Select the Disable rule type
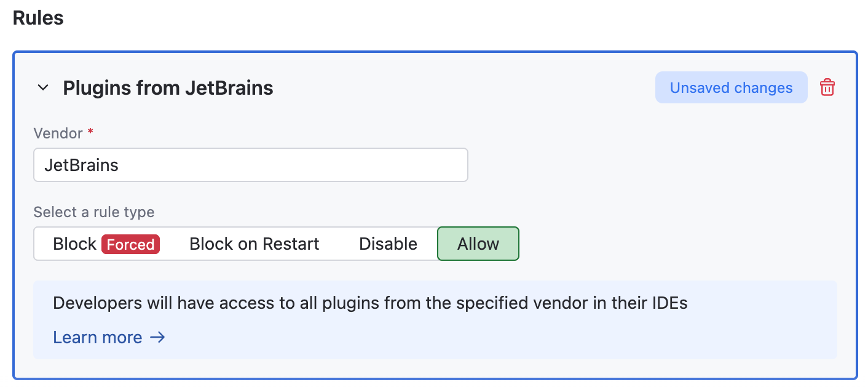The height and width of the screenshot is (390, 868). click(388, 244)
